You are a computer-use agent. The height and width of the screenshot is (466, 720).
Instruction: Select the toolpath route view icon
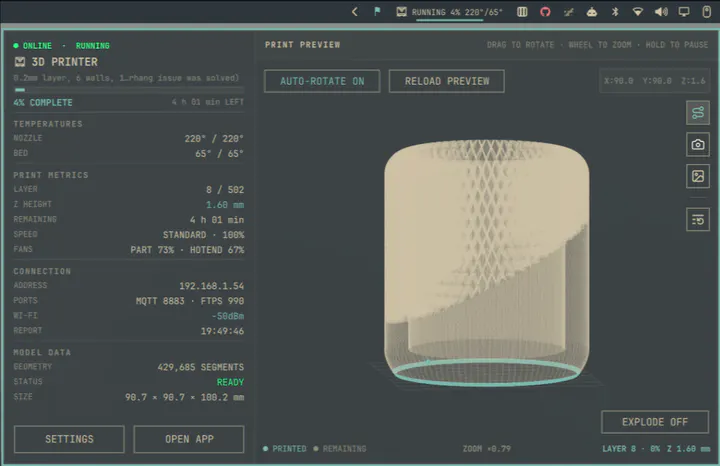[x=698, y=113]
